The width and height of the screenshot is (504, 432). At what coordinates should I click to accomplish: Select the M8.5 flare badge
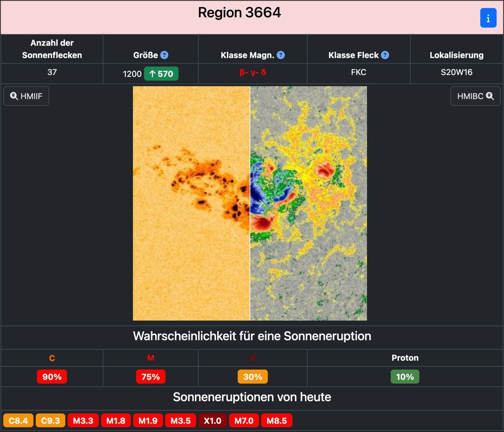click(276, 421)
